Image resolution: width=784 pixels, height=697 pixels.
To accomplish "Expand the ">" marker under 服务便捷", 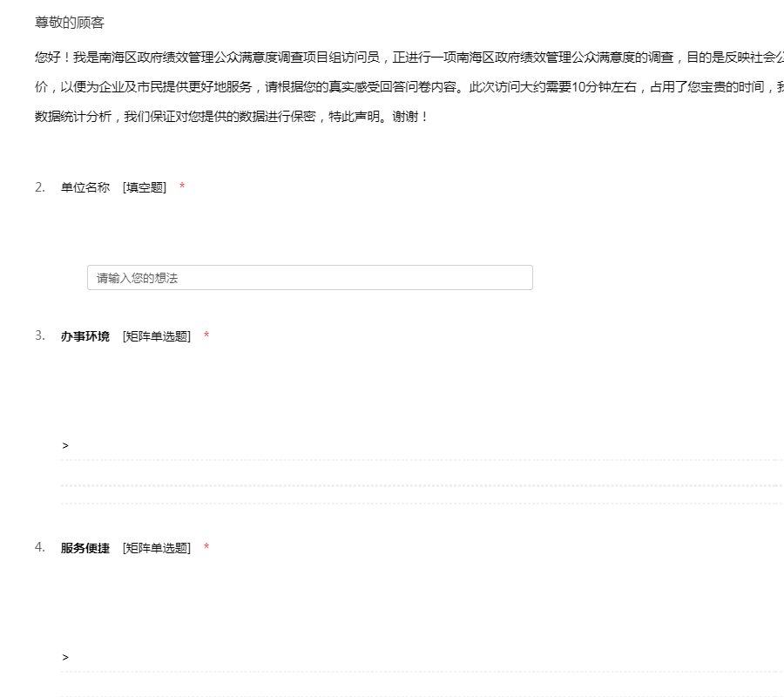I will coord(65,658).
